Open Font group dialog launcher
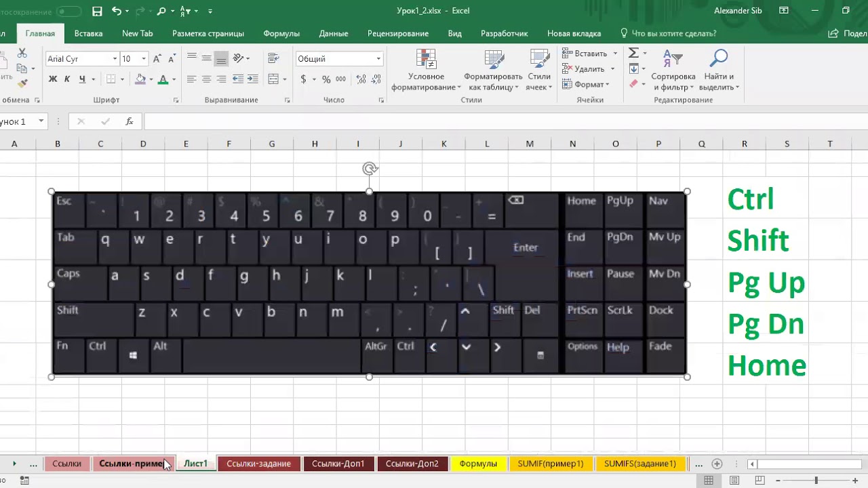 click(176, 100)
